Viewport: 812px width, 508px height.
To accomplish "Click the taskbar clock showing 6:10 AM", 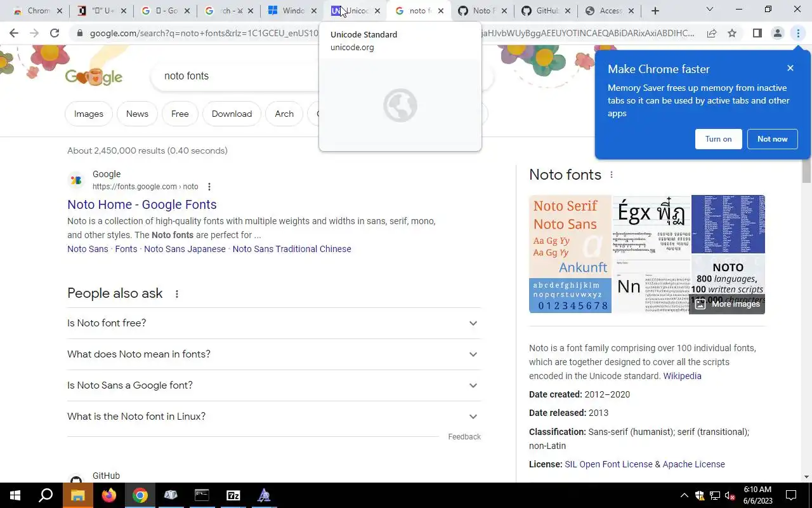I will [x=757, y=495].
